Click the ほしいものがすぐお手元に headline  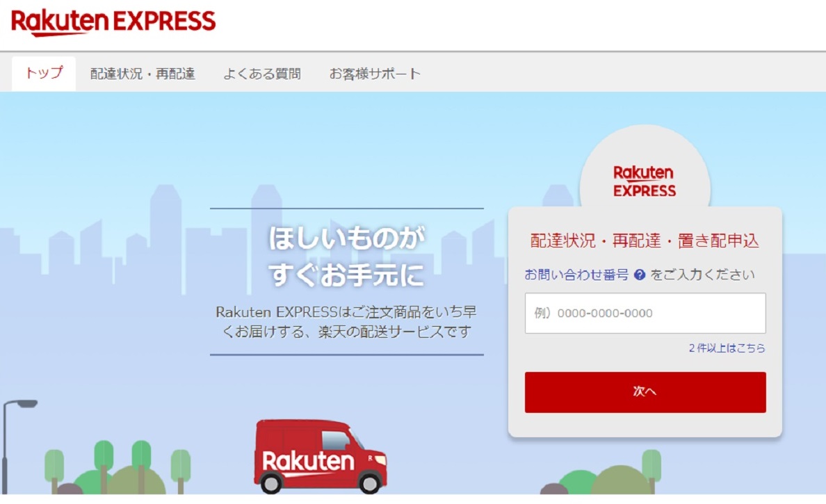[346, 256]
